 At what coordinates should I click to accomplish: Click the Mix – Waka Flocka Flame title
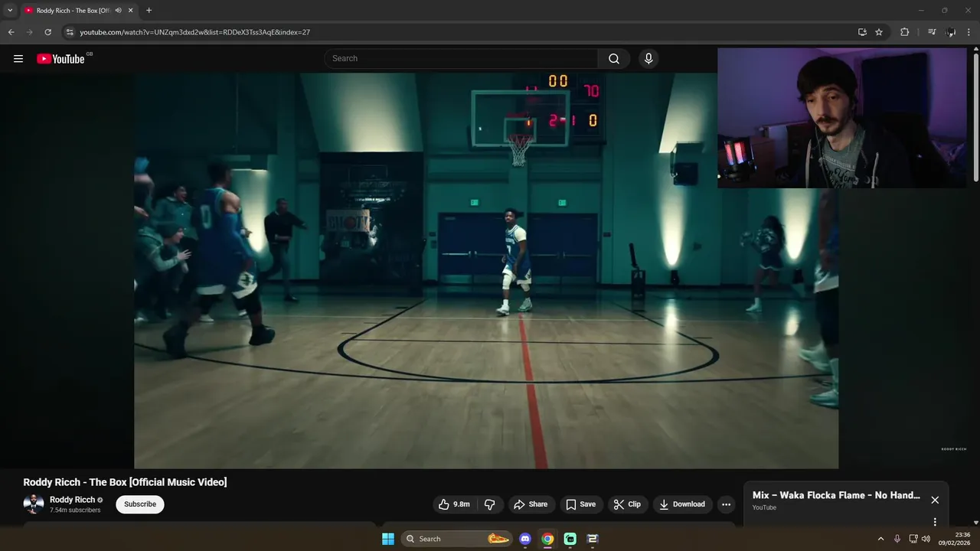(836, 495)
